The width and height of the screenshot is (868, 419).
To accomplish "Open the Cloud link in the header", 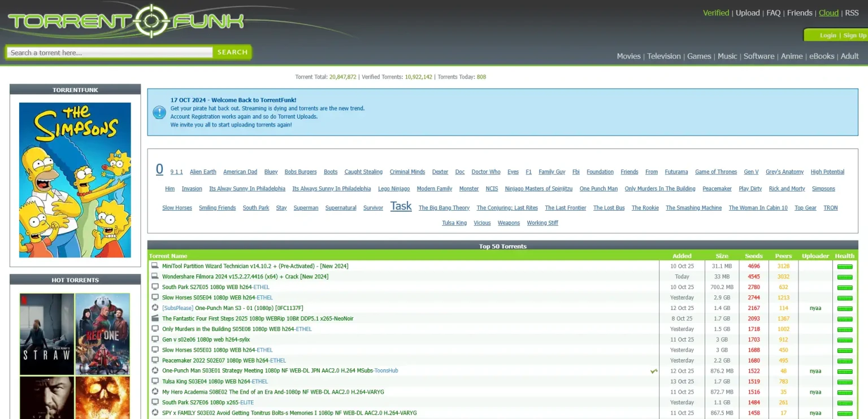I will click(x=829, y=12).
